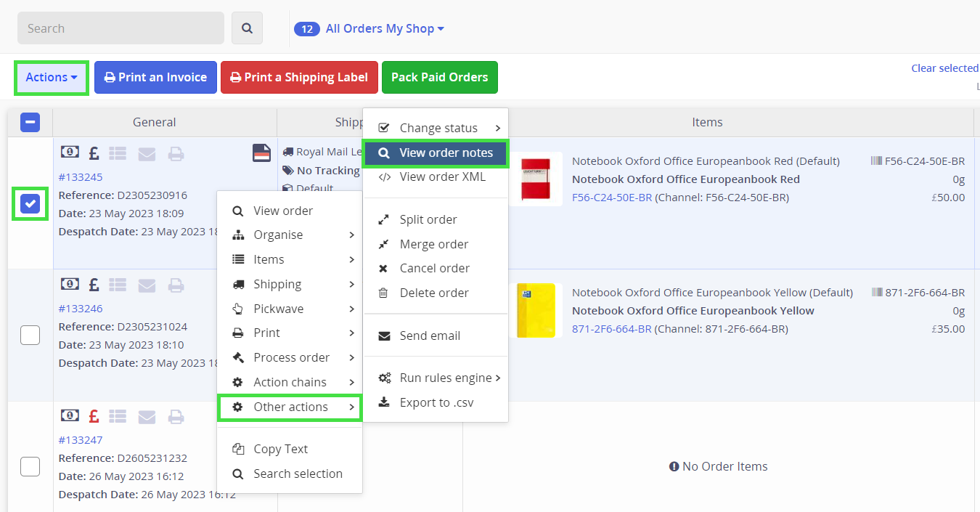Click the printer icon on order #133247

[x=176, y=416]
